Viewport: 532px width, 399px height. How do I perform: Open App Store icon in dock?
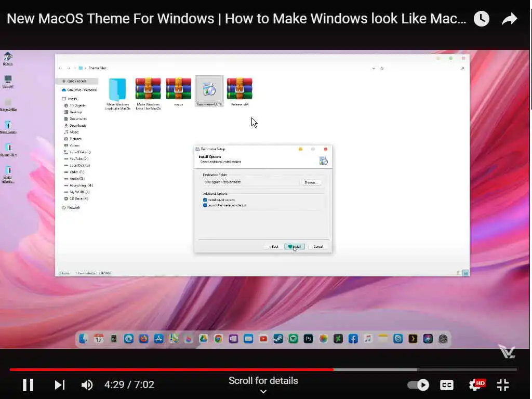pyautogui.click(x=158, y=339)
